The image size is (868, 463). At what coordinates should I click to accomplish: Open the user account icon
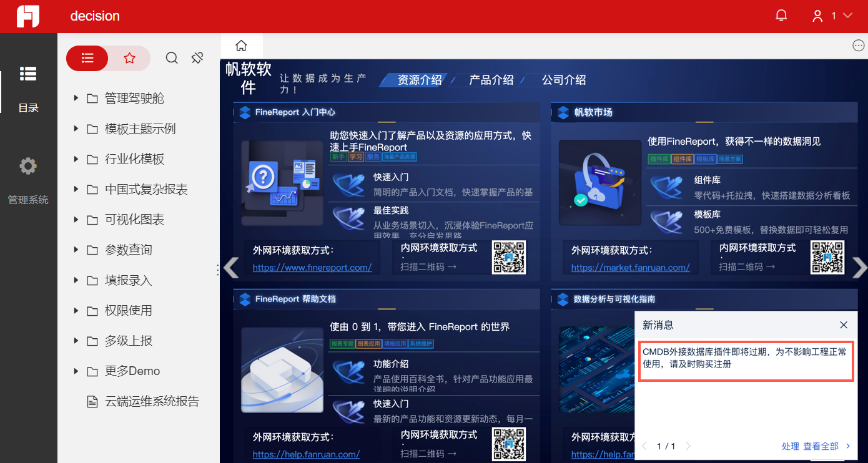point(817,16)
